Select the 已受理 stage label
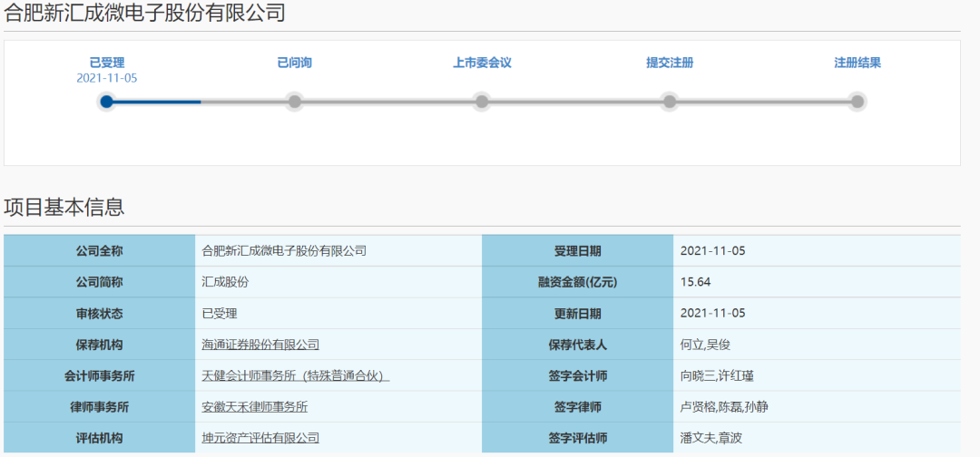Screen dimensions: 980x457 pyautogui.click(x=107, y=63)
